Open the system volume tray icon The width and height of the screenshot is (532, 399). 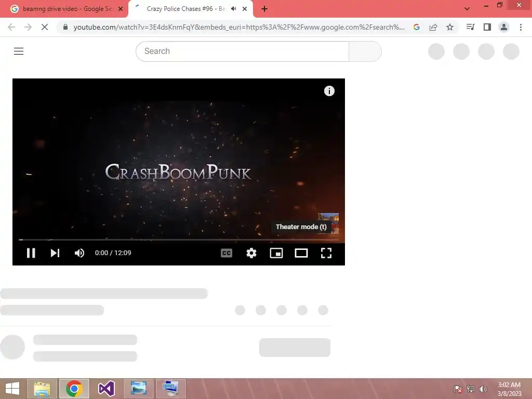pyautogui.click(x=483, y=389)
